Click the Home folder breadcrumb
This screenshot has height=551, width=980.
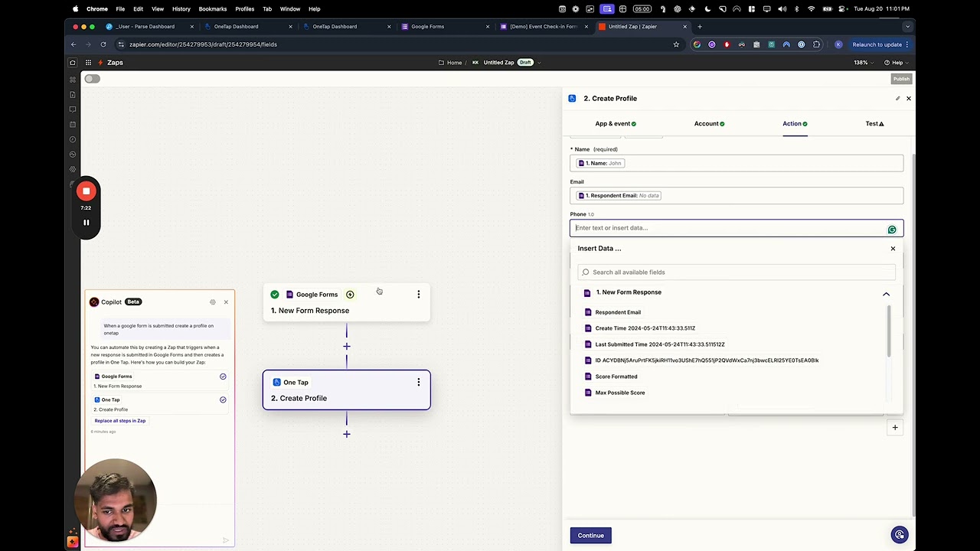[450, 62]
